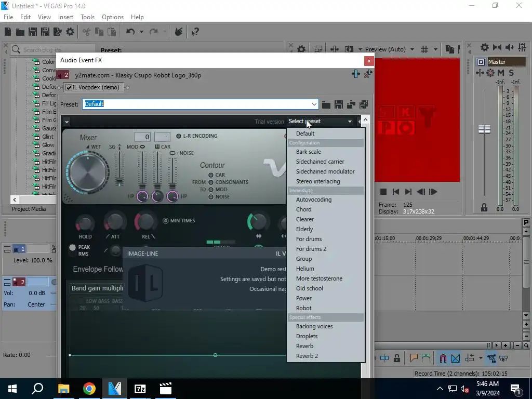Click the Master bus Solo S button
532x399 pixels.
click(511, 73)
